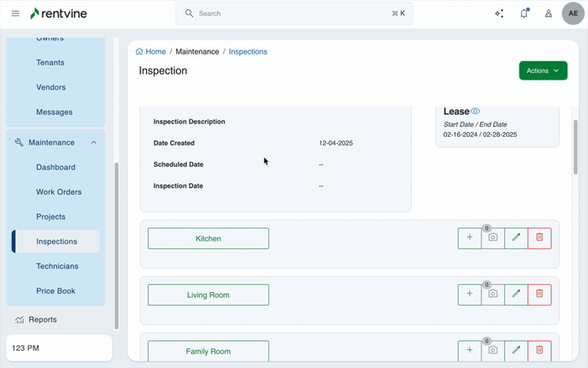The image size is (588, 368).
Task: Click the main page vertical scrollbar
Action: point(575,145)
